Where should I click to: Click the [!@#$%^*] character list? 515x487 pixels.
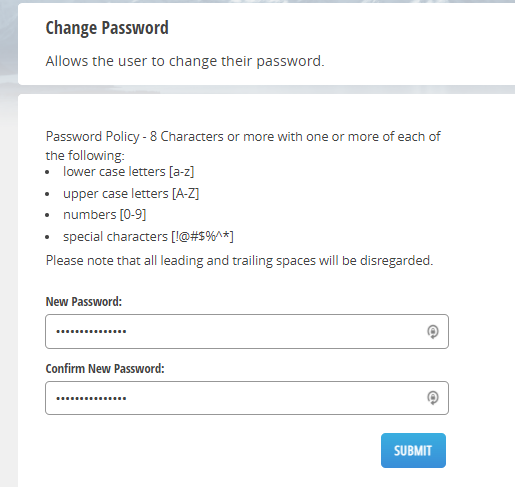click(203, 237)
